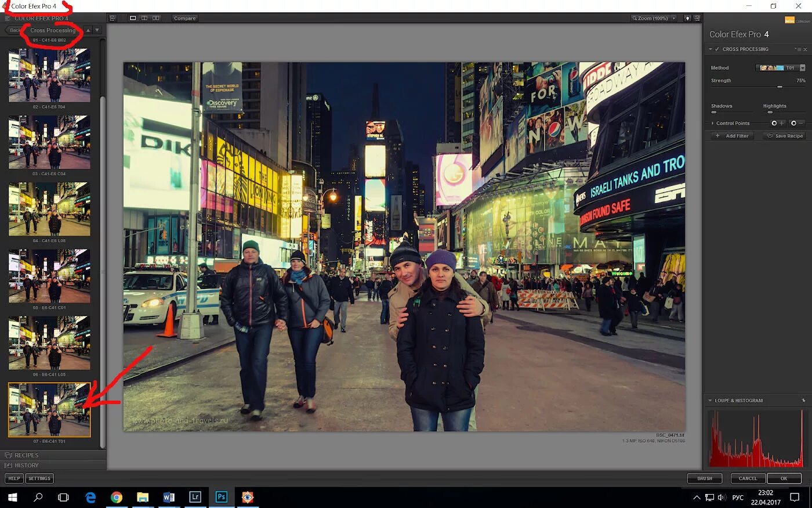Switch to split preview view
Viewport: 812px width, 508px height.
[x=144, y=18]
